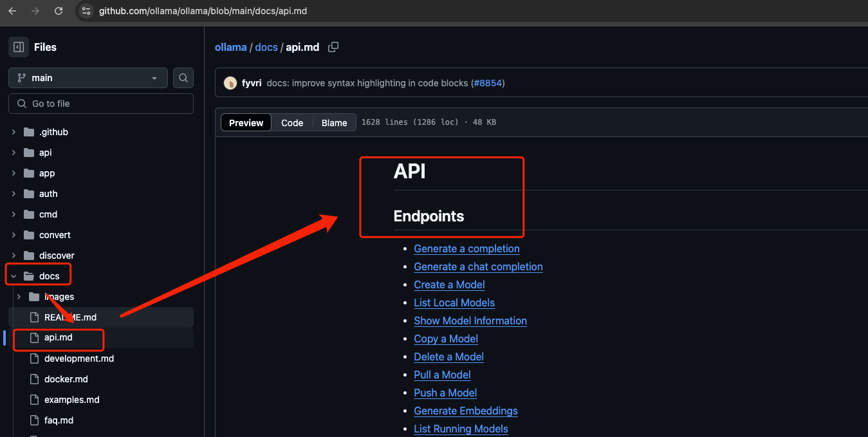The width and height of the screenshot is (868, 437).
Task: Expand the auth folder chevron
Action: click(x=14, y=194)
